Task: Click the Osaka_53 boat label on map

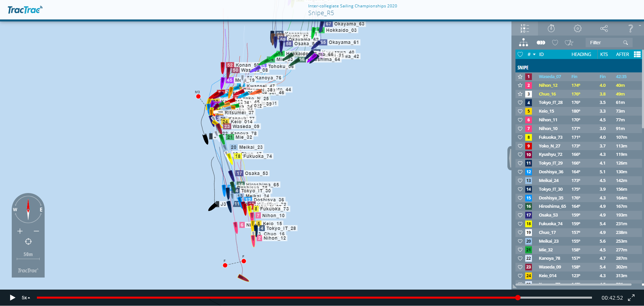Action: (x=256, y=173)
